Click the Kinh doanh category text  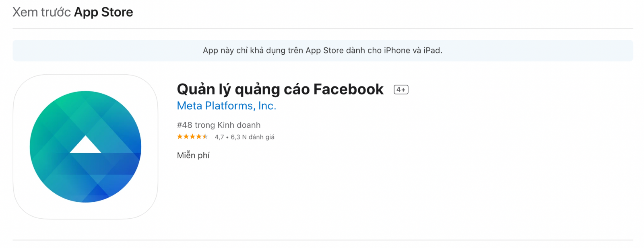239,125
